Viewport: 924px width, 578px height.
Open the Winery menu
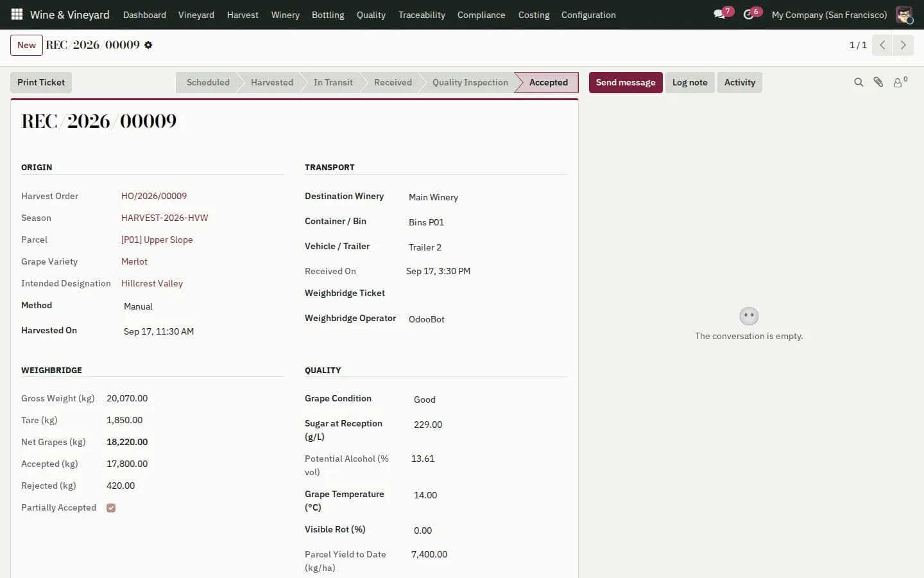285,15
